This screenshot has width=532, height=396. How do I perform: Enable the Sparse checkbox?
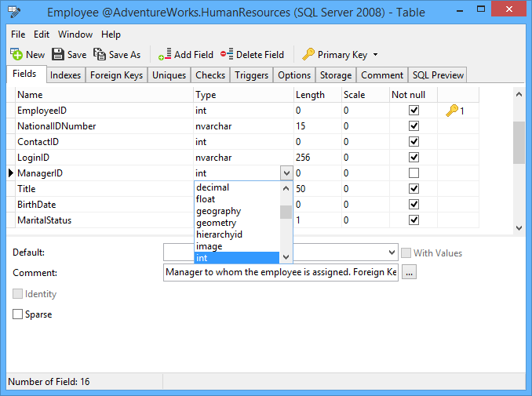[17, 314]
